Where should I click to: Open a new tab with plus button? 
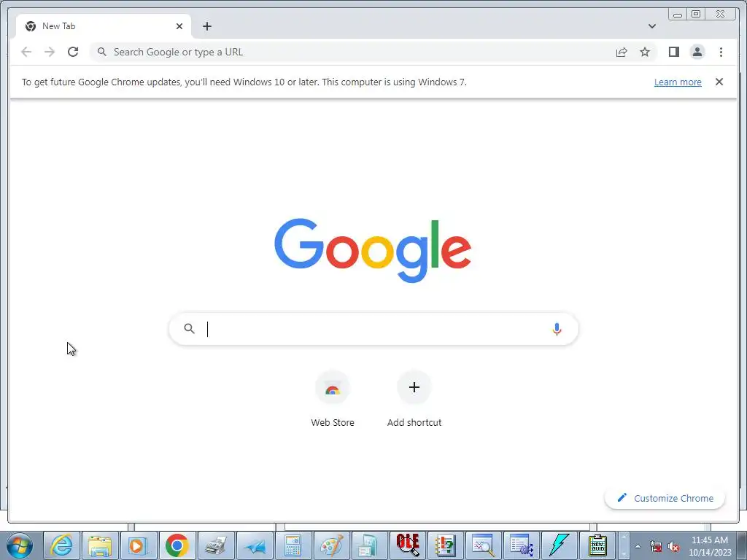tap(206, 26)
